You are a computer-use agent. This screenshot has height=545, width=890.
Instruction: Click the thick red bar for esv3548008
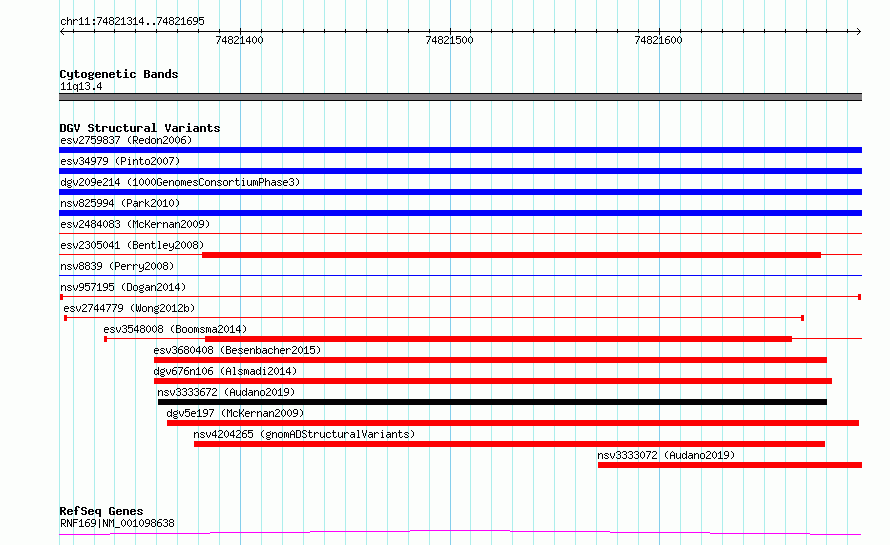[x=498, y=339]
